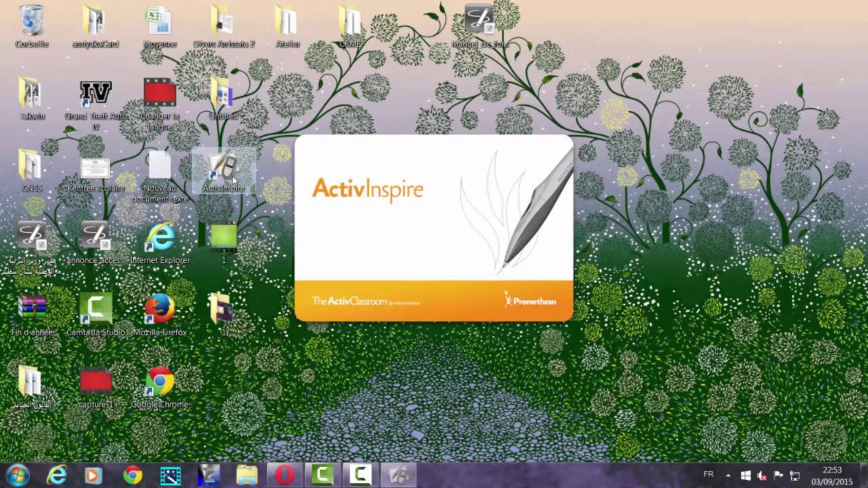Open the CRMEF folder

pyautogui.click(x=351, y=26)
